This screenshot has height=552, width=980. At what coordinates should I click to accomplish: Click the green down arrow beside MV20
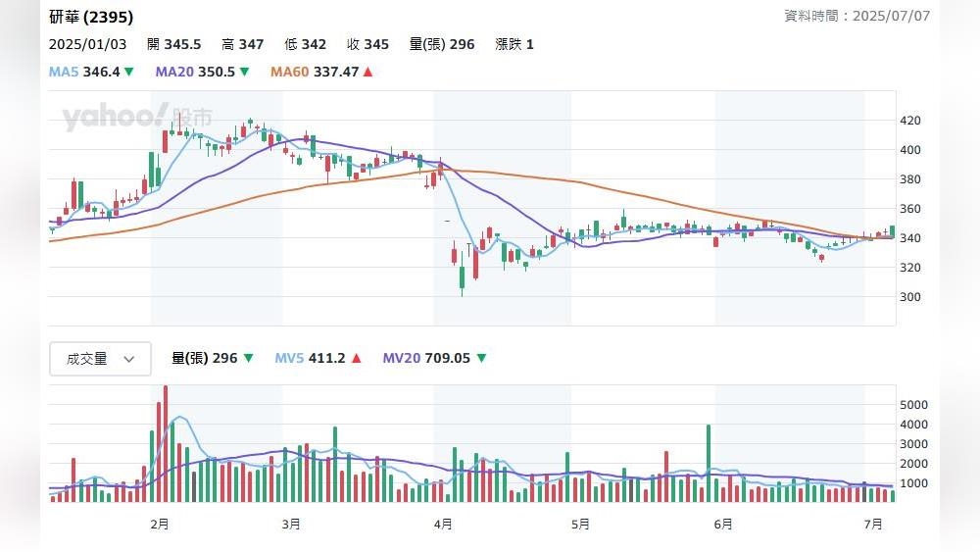[481, 359]
